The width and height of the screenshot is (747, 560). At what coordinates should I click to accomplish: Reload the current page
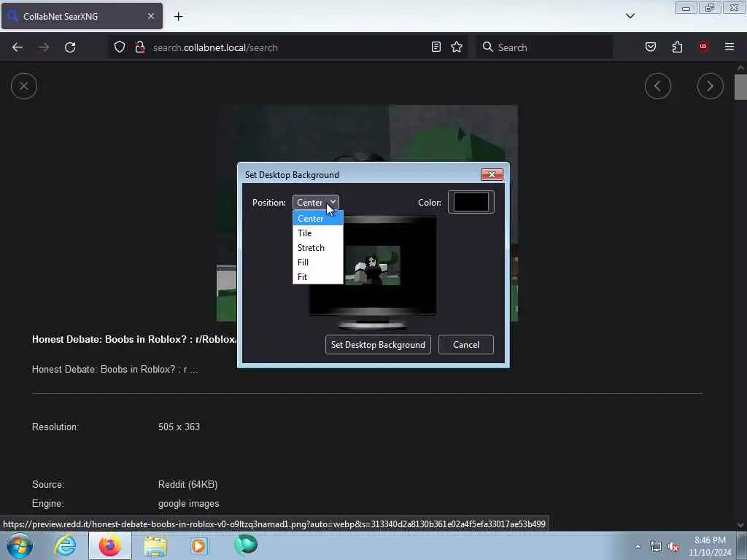click(x=70, y=47)
